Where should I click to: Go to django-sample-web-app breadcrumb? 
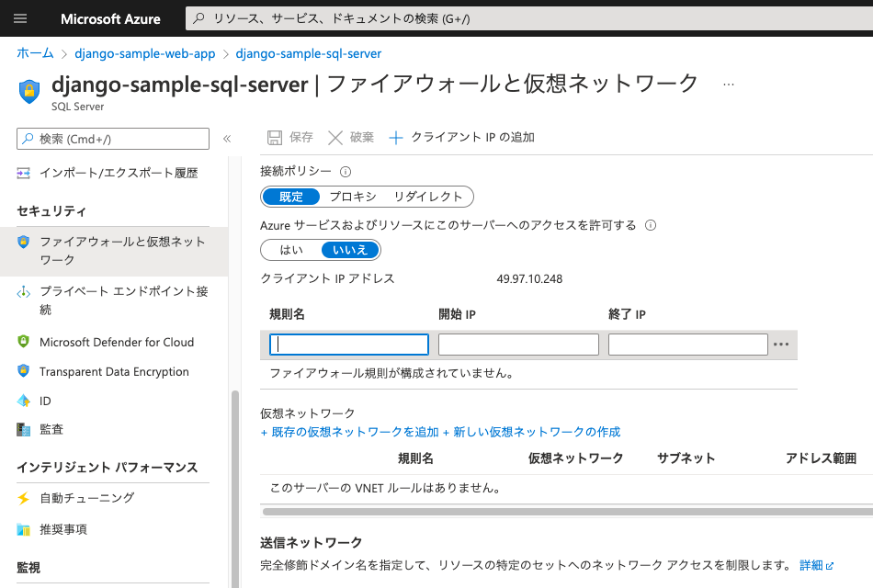click(145, 53)
